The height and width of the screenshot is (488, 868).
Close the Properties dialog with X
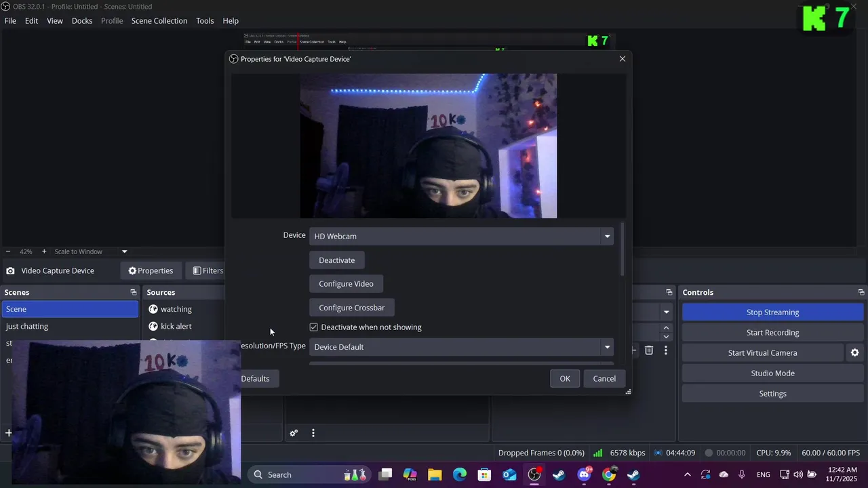tap(623, 59)
